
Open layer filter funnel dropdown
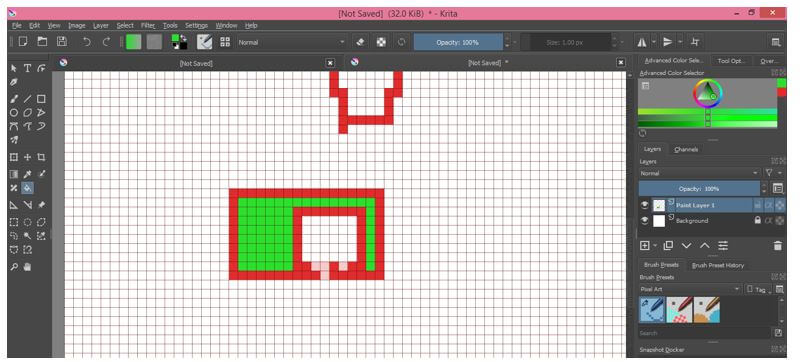(x=773, y=173)
